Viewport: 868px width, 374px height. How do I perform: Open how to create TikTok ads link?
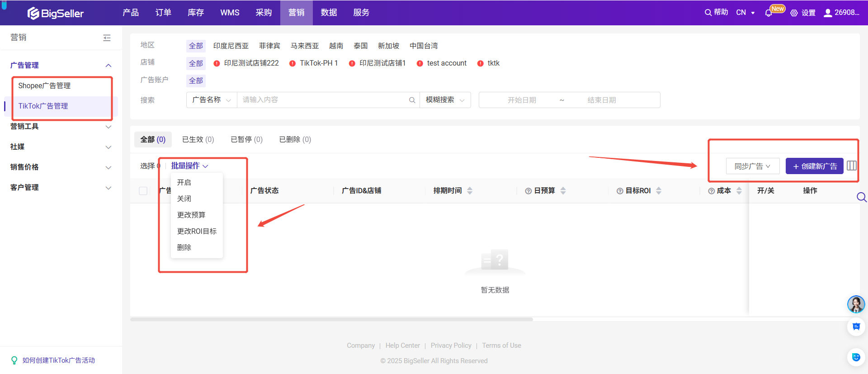point(58,360)
